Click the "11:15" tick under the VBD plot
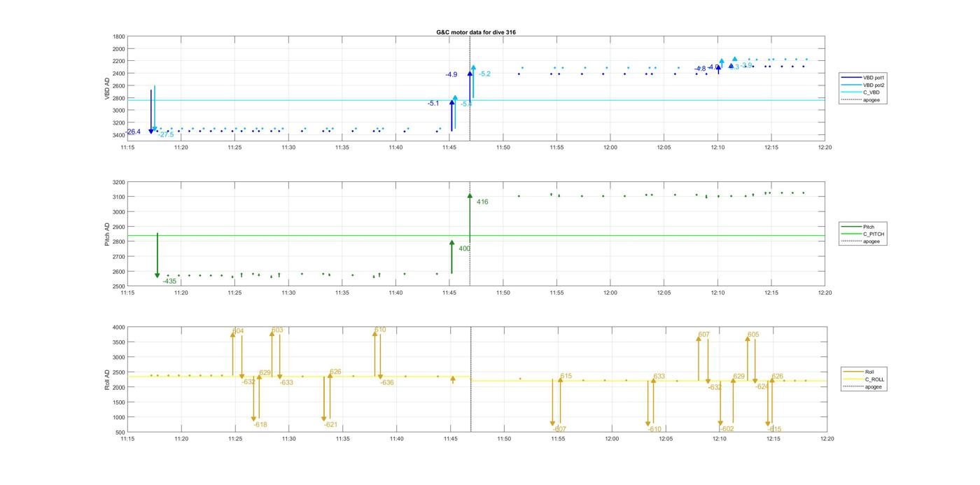980x485 pixels. [127, 148]
